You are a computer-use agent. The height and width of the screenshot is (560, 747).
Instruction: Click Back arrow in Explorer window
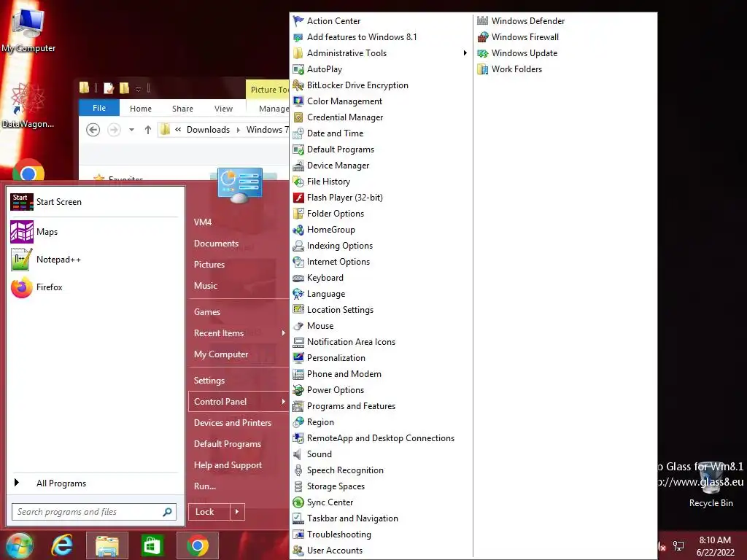click(x=93, y=130)
